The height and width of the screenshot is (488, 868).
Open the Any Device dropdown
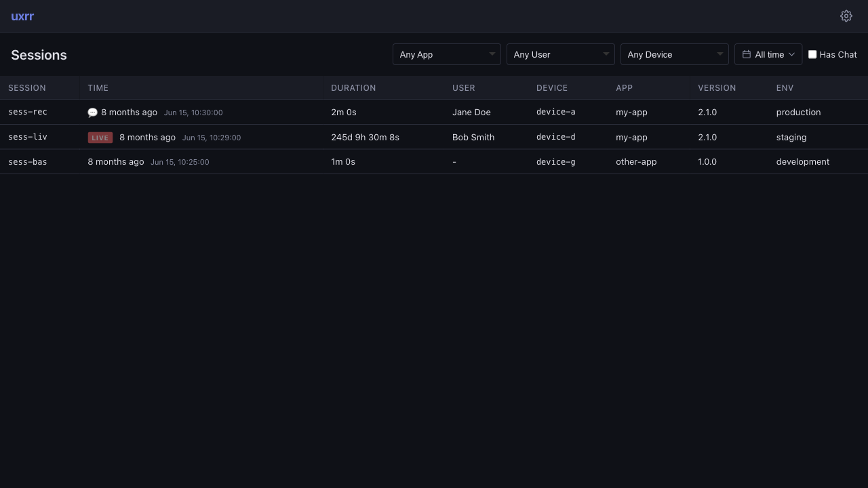tap(674, 54)
